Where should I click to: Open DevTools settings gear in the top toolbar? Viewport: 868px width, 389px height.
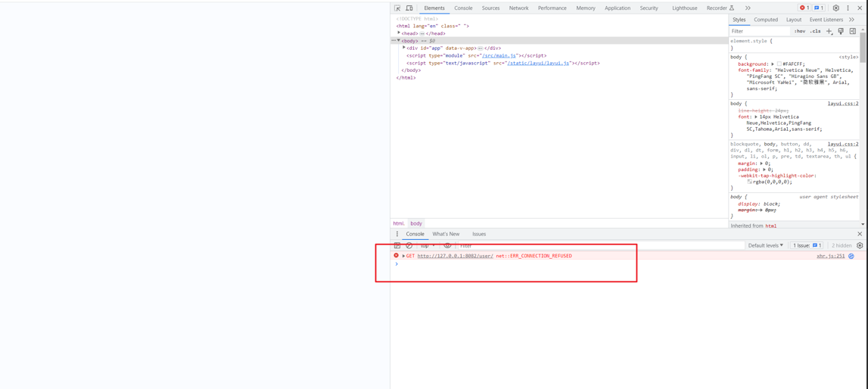click(x=836, y=8)
